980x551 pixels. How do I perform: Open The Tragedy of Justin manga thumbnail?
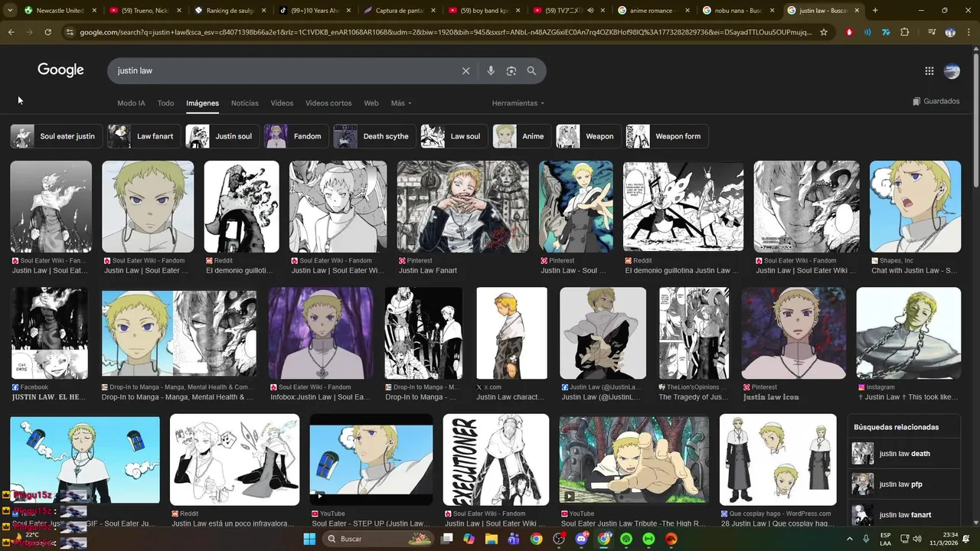[x=694, y=333]
